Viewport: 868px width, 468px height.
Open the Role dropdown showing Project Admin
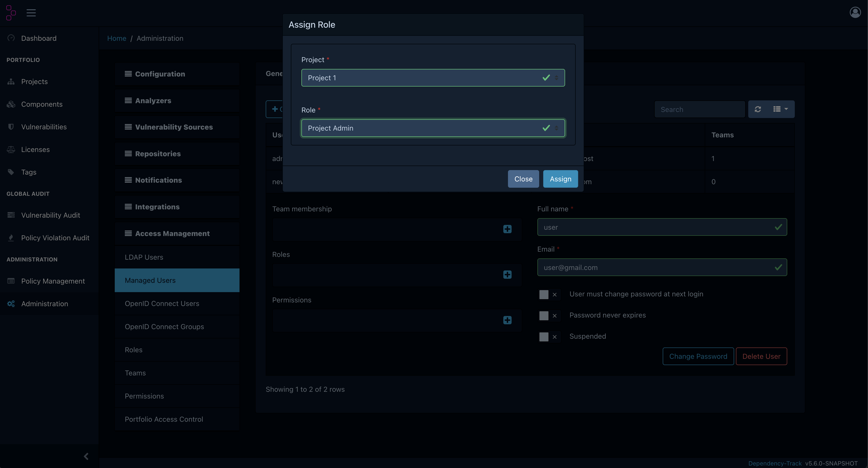[433, 128]
